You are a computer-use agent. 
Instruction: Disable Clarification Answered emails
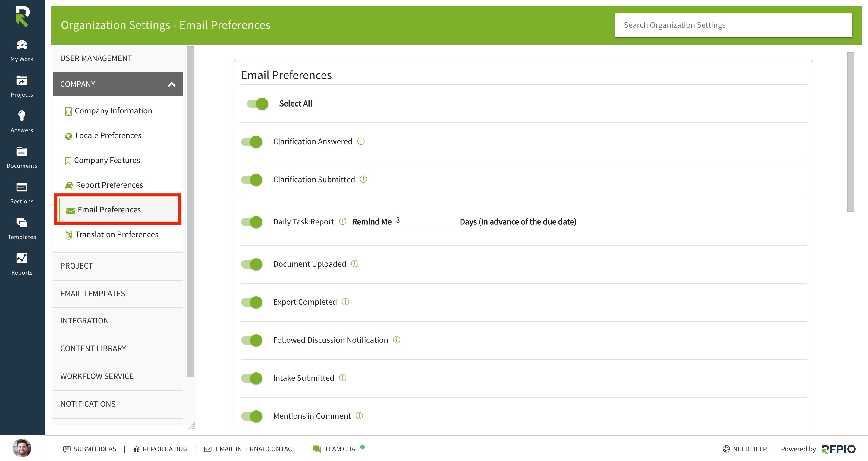click(252, 141)
